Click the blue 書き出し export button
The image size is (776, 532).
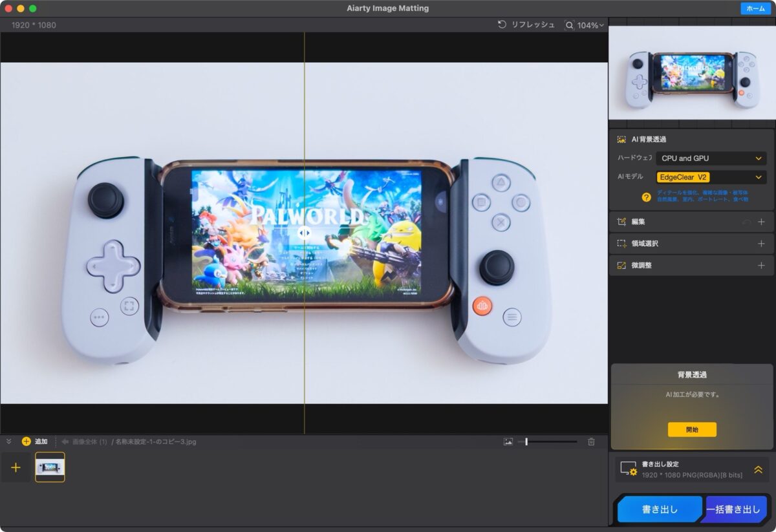(x=660, y=509)
